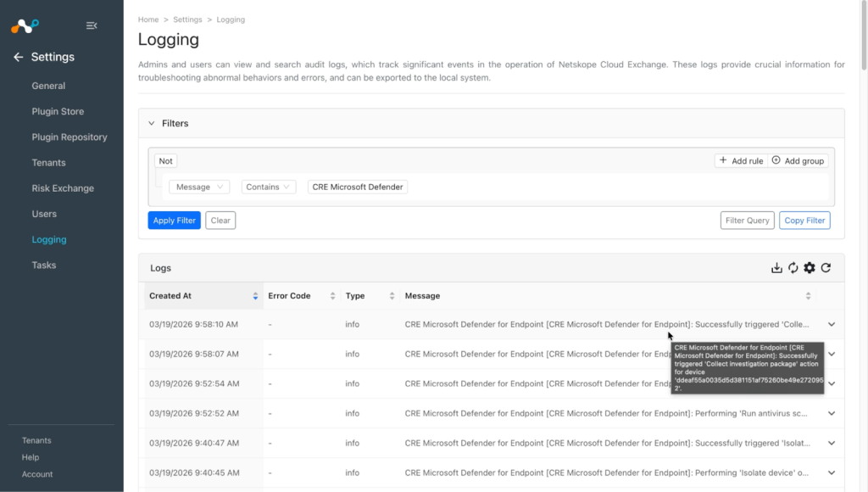Click message containing 'Run antivirus sc...'
The width and height of the screenshot is (868, 492).
(x=606, y=413)
